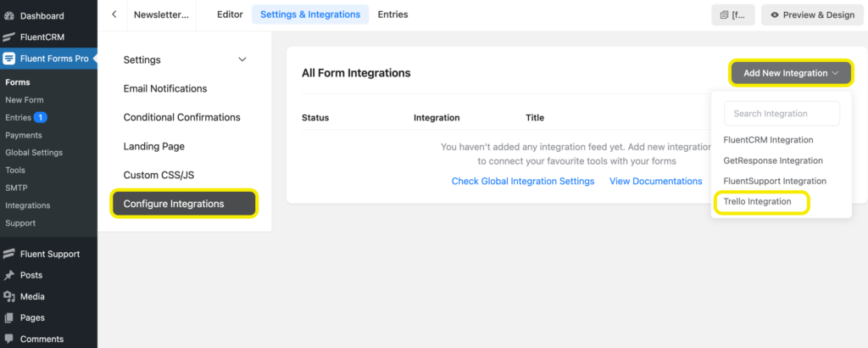Click the Fluent Forms Pro icon

tap(8, 59)
